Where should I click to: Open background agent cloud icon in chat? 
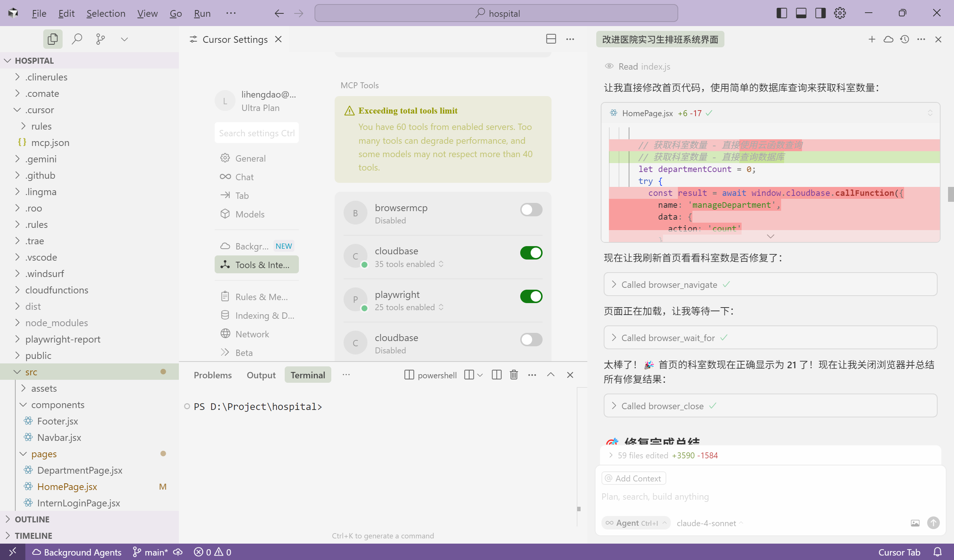(888, 39)
